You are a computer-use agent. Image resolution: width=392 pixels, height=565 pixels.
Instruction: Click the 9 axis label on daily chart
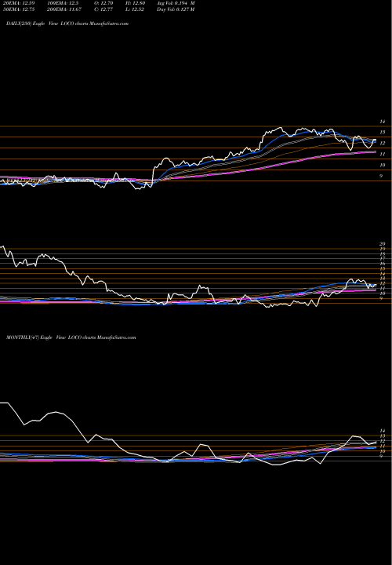click(381, 177)
